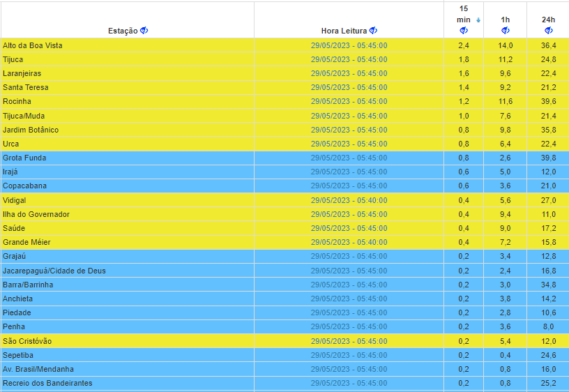Image resolution: width=569 pixels, height=392 pixels.
Task: Click São Cristóvão 1h value 5,4
Action: (x=506, y=341)
